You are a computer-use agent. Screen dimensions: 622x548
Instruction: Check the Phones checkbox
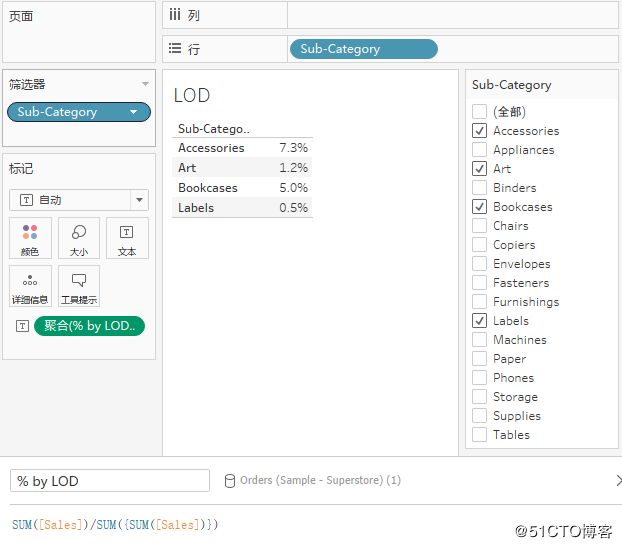point(479,377)
